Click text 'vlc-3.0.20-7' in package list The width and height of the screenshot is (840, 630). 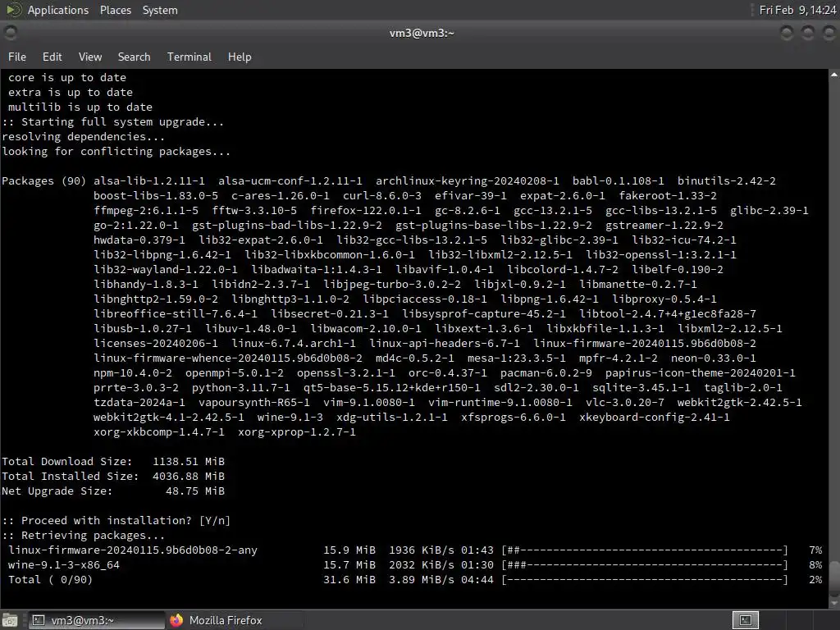click(x=624, y=402)
